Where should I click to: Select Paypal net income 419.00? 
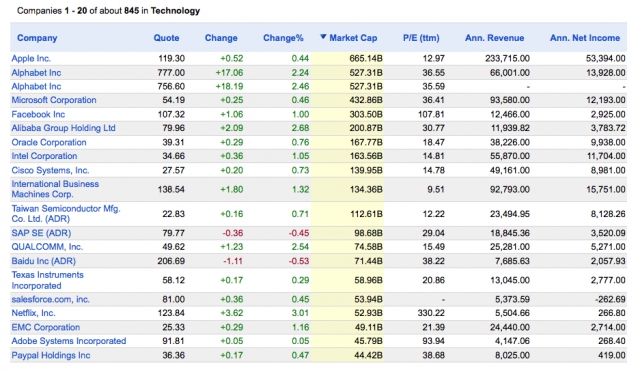click(612, 355)
